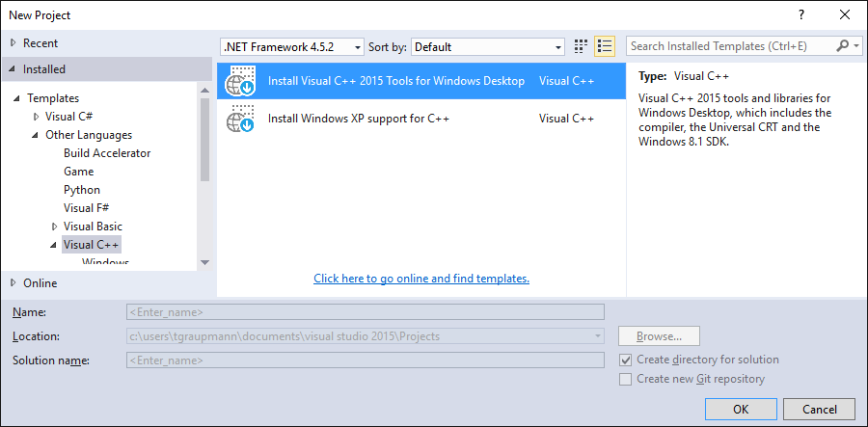The image size is (868, 427).
Task: Select Visual Basic template category
Action: [93, 227]
